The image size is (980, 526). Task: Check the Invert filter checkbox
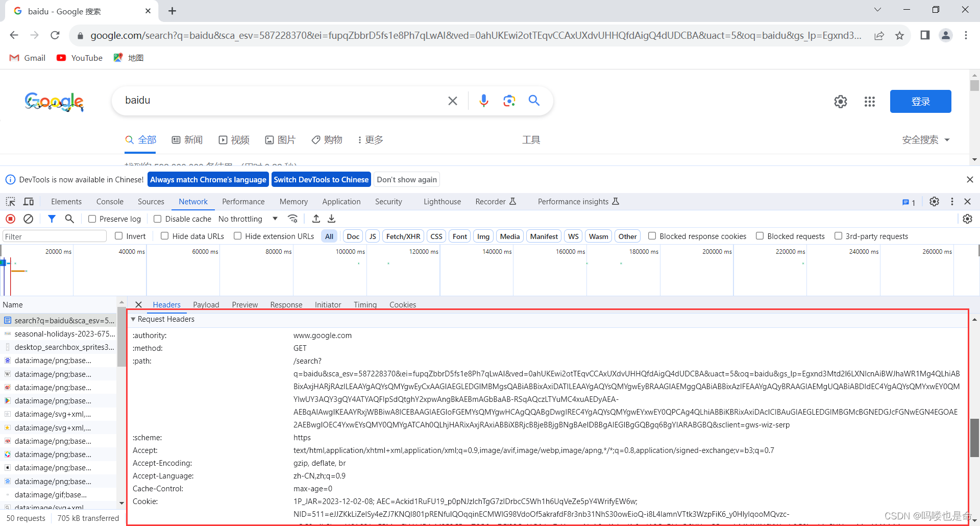pyautogui.click(x=119, y=236)
